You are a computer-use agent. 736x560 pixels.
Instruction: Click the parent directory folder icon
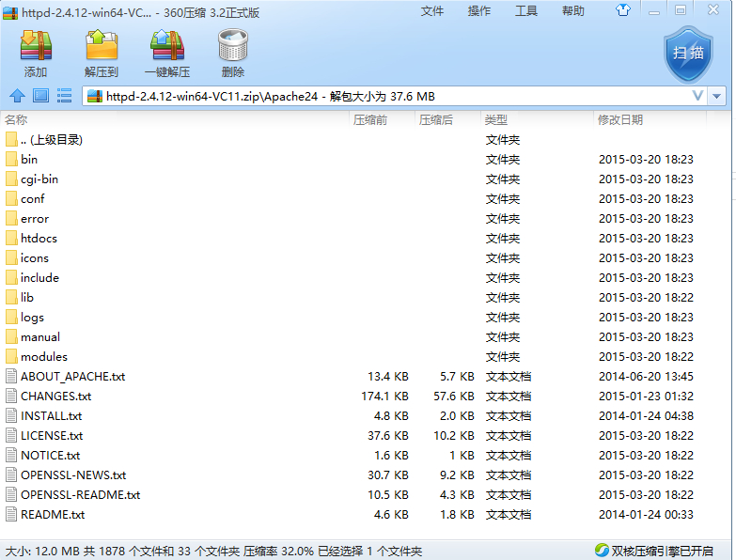[11, 140]
